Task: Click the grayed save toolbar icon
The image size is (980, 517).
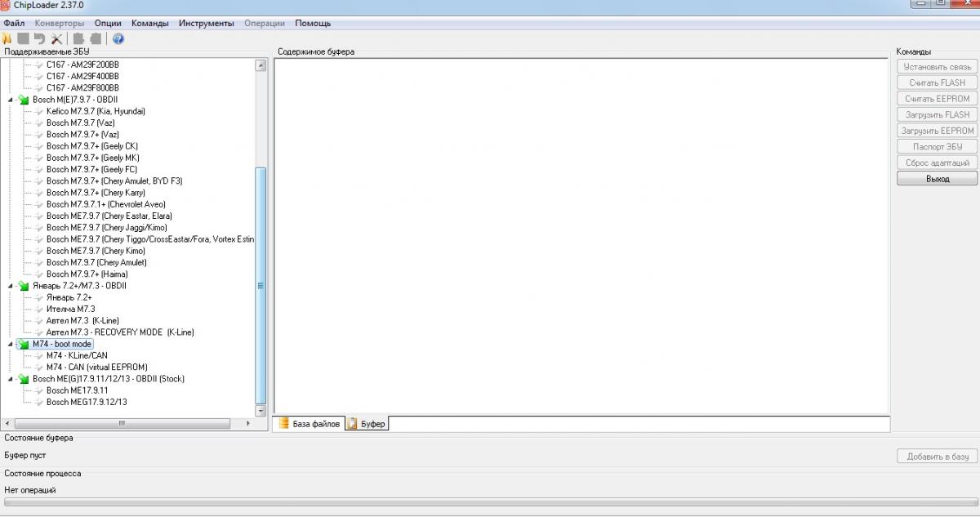Action: point(23,38)
